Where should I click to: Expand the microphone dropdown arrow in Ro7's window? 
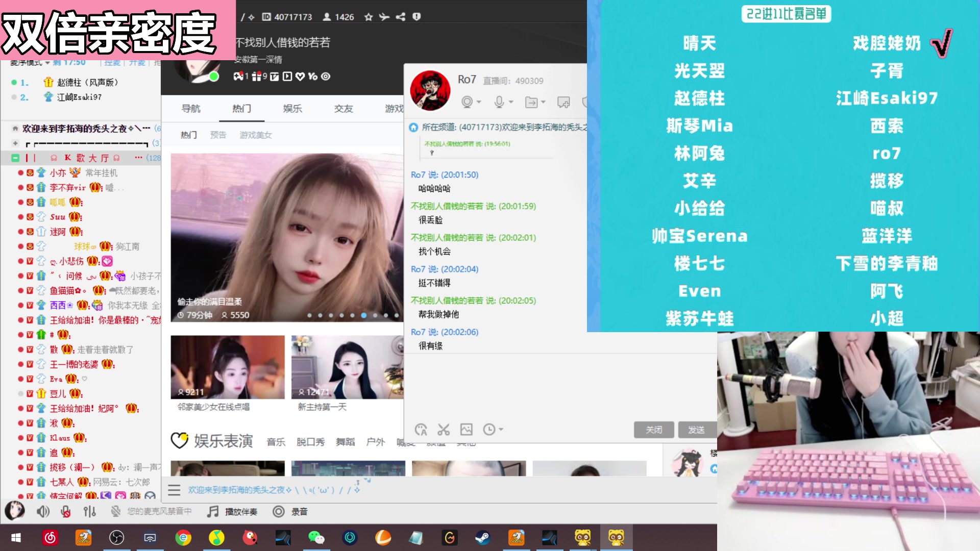pyautogui.click(x=510, y=102)
